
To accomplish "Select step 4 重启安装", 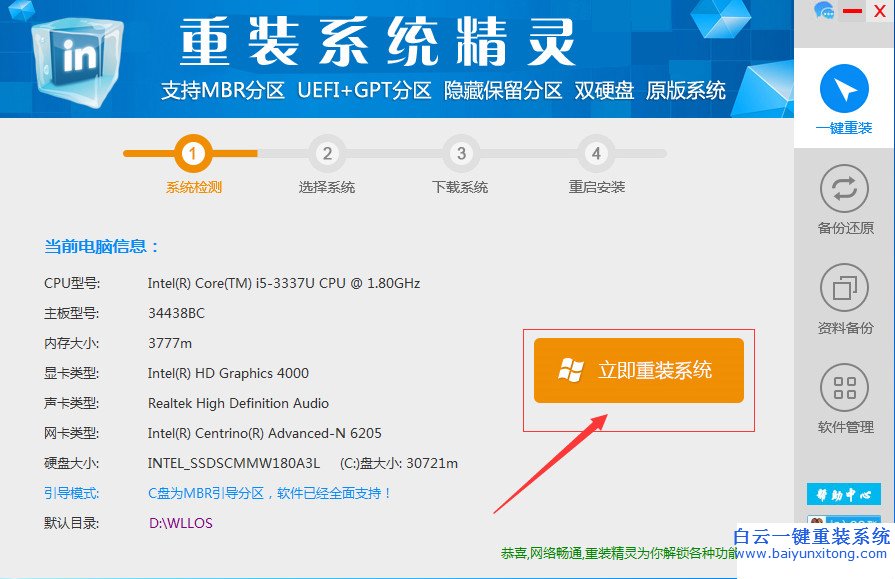I will (595, 153).
